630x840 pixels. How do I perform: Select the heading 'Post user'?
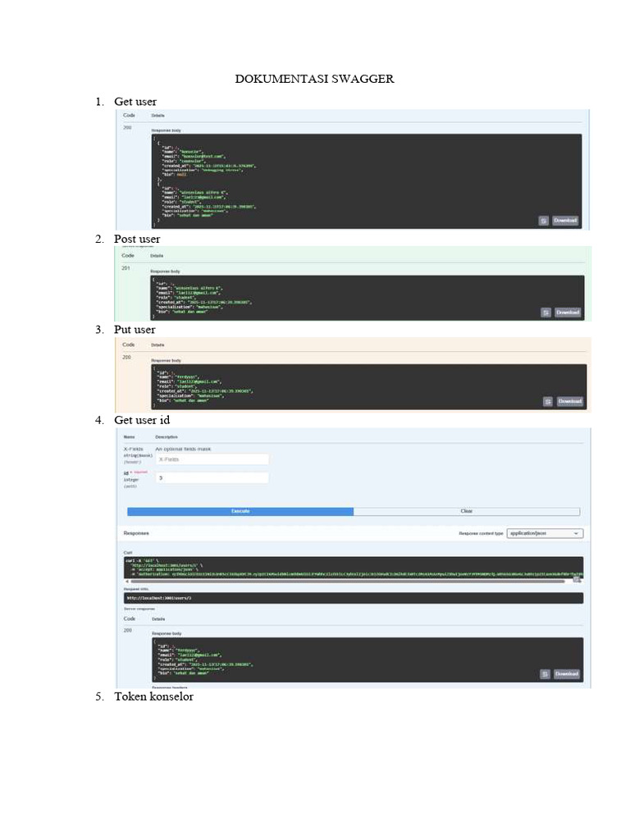(137, 239)
